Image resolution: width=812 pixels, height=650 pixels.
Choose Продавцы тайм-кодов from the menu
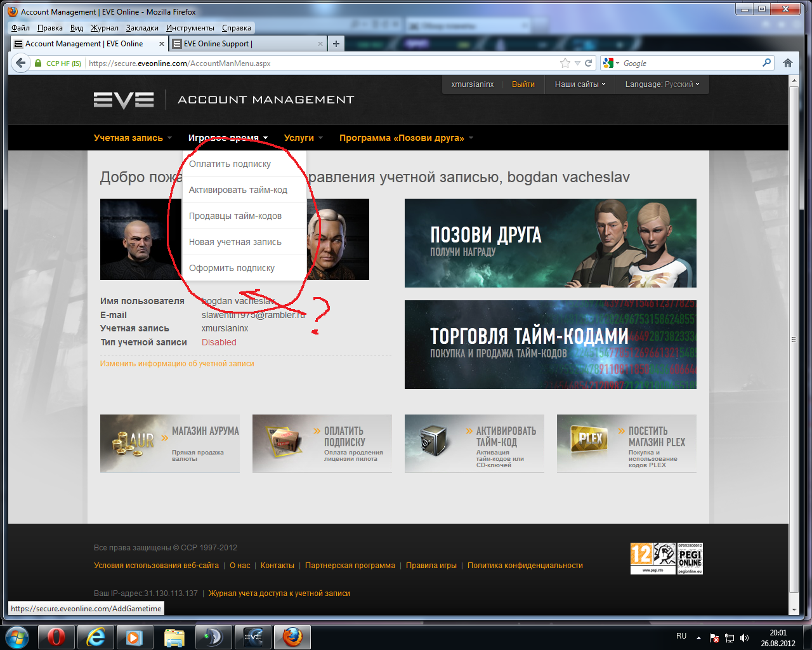244,216
